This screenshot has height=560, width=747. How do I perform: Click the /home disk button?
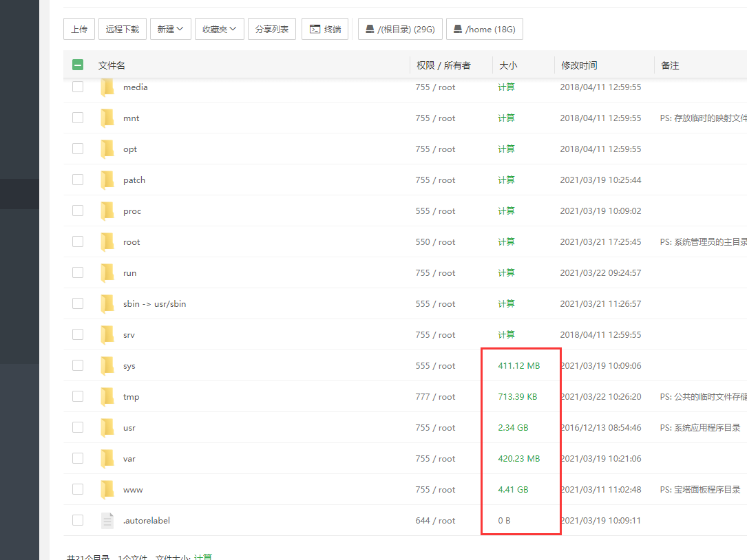[x=485, y=29]
